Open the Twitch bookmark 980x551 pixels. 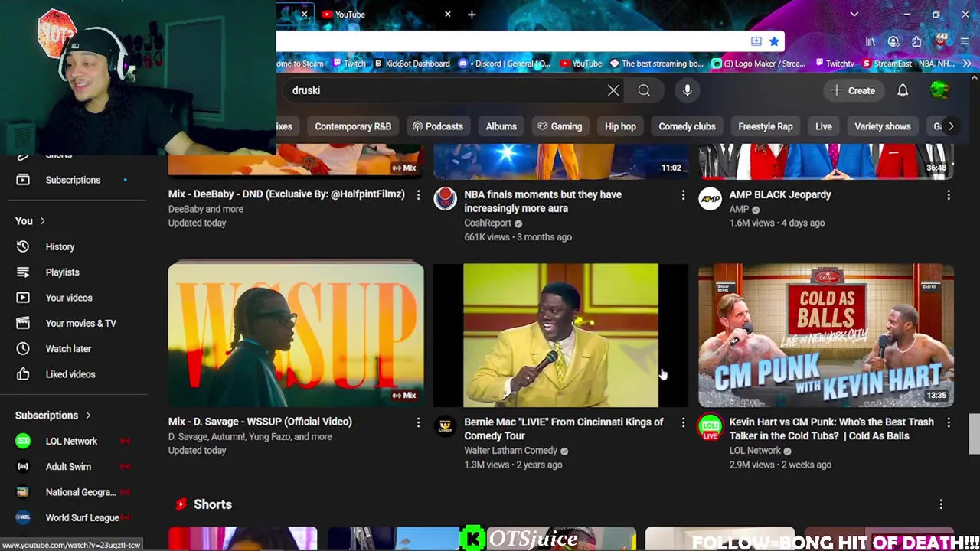click(348, 64)
